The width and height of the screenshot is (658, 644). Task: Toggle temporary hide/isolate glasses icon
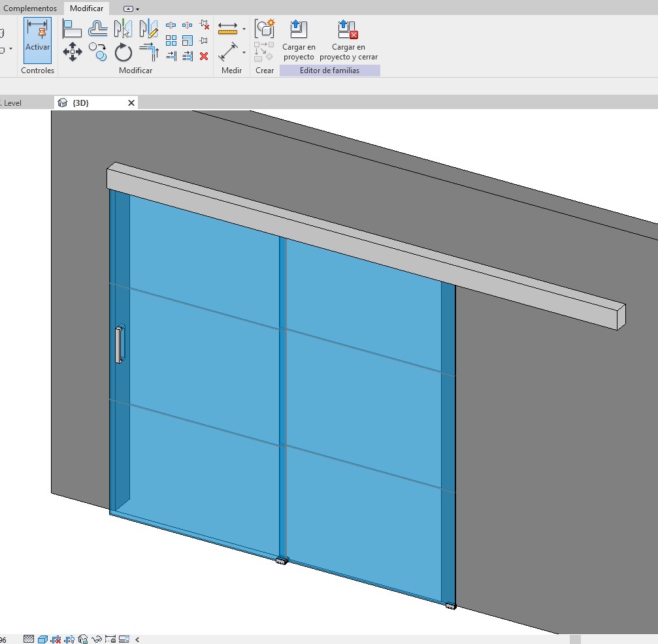tap(97, 639)
